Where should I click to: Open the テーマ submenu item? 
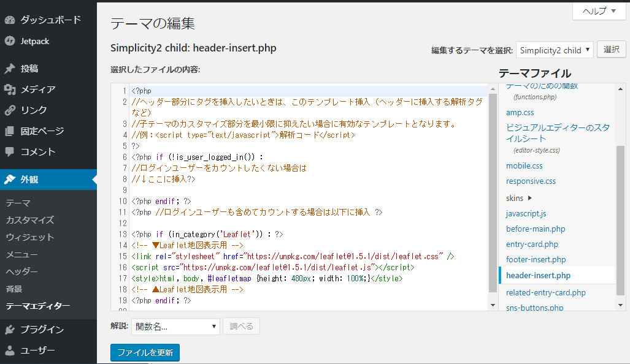click(18, 203)
